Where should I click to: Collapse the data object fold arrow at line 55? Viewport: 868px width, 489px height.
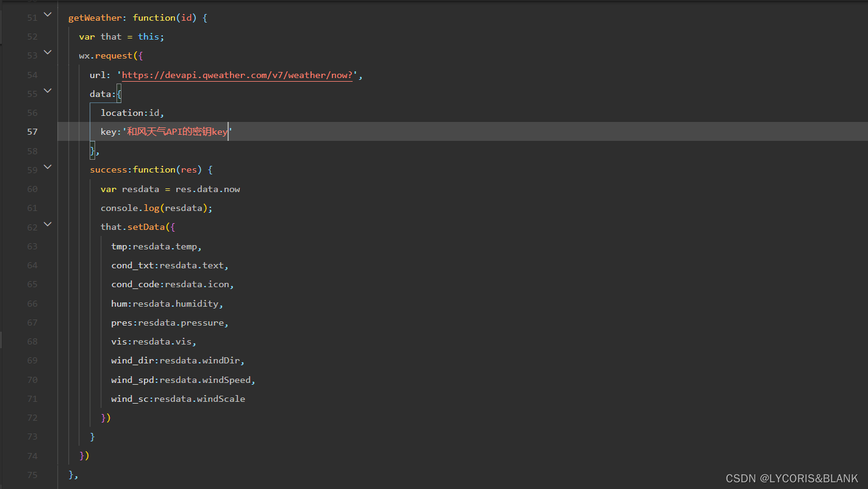[48, 91]
